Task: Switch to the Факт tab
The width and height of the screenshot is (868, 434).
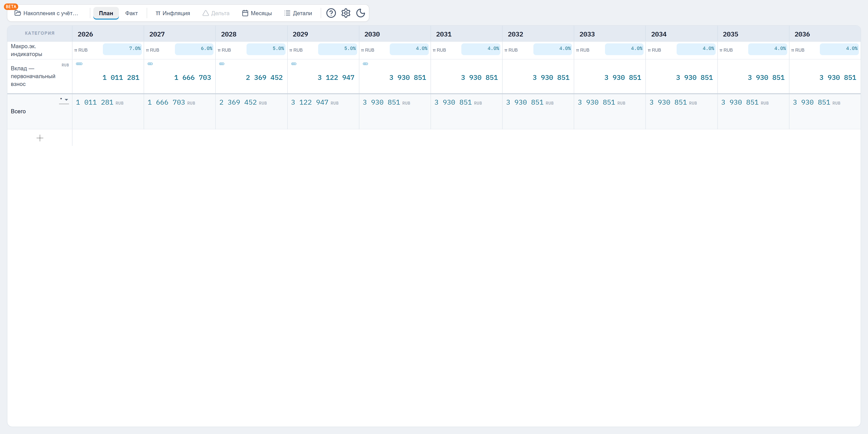Action: coord(132,13)
